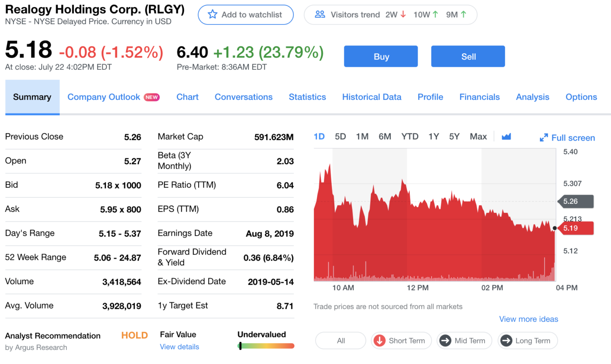
Task: Click the green 10W up arrow
Action: click(435, 14)
